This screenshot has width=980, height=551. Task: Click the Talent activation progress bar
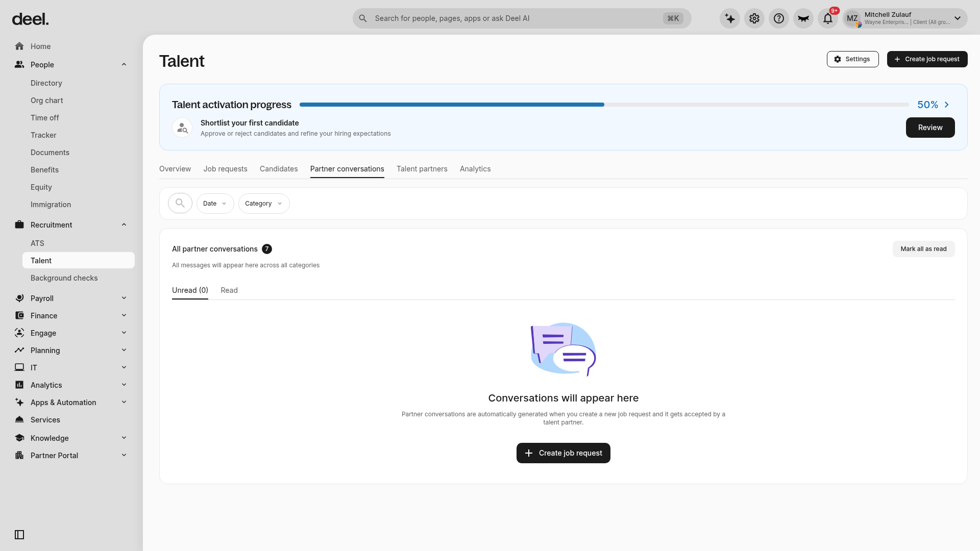pyautogui.click(x=604, y=105)
